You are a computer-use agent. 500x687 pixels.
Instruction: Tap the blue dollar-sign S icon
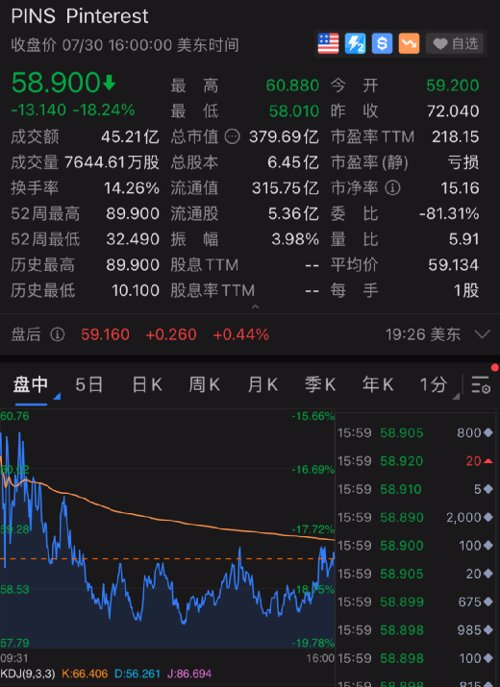(x=382, y=44)
